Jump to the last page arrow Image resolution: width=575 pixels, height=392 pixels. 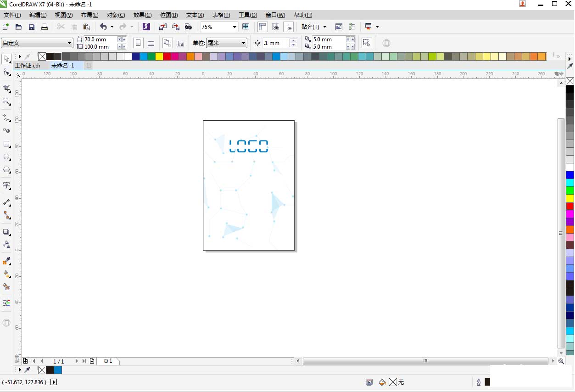click(84, 361)
